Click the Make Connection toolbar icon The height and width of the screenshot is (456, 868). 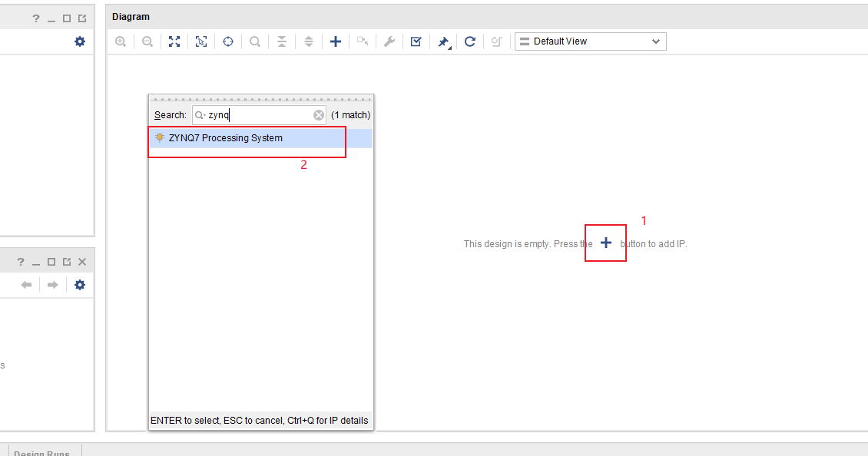pyautogui.click(x=363, y=41)
